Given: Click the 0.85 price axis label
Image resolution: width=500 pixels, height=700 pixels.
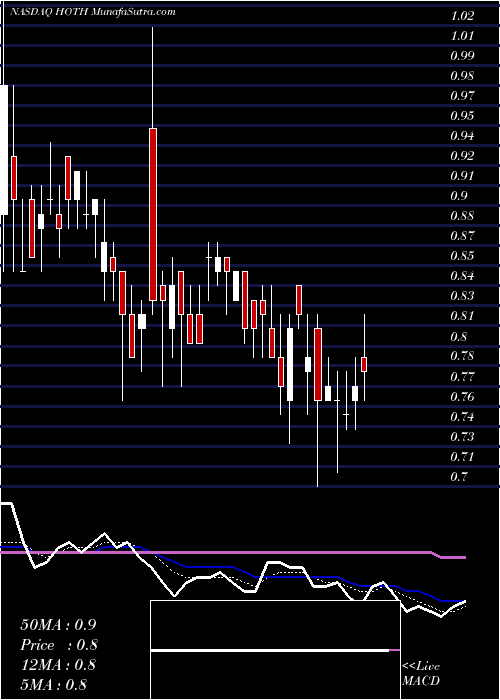Looking at the screenshot, I should tap(461, 256).
